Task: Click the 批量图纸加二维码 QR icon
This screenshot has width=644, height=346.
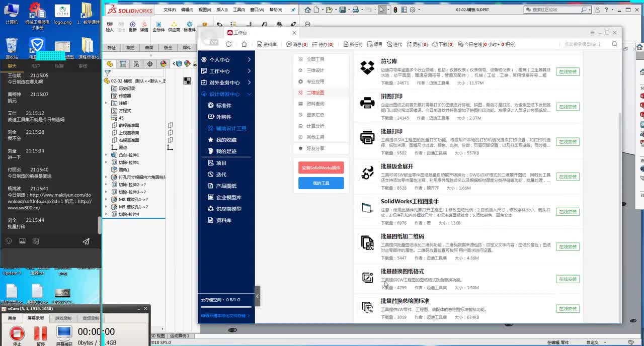Action: 367,242
